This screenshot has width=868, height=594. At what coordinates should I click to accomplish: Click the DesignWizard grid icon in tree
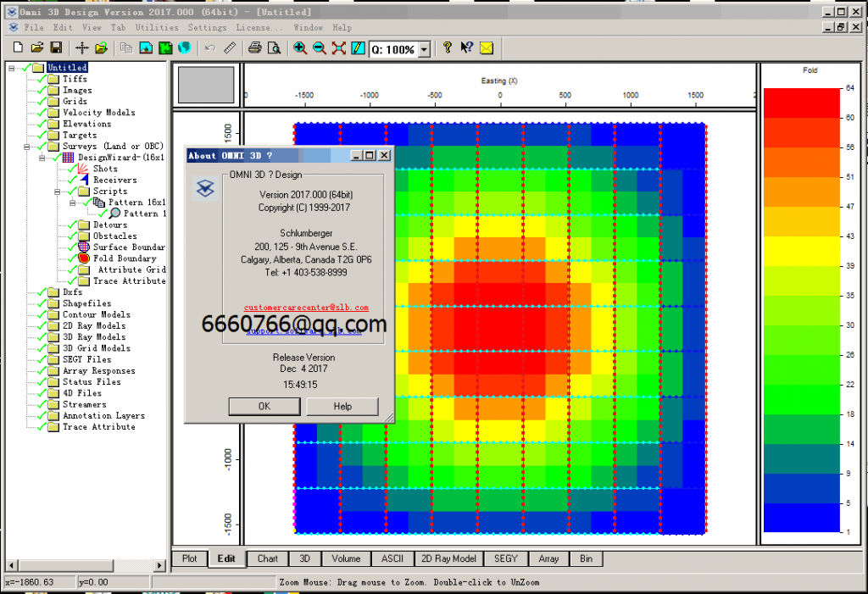click(x=68, y=158)
